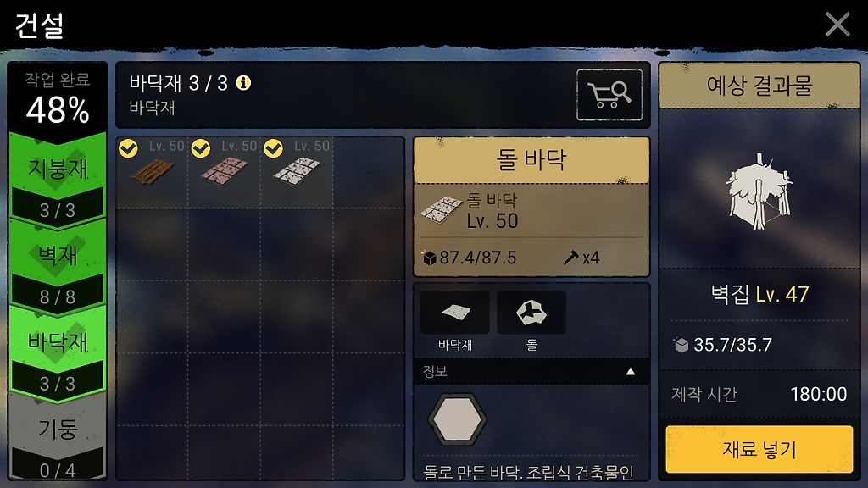Screen dimensions: 868x488
Task: Tap the 돌 stone ingredient icon
Action: (x=531, y=313)
